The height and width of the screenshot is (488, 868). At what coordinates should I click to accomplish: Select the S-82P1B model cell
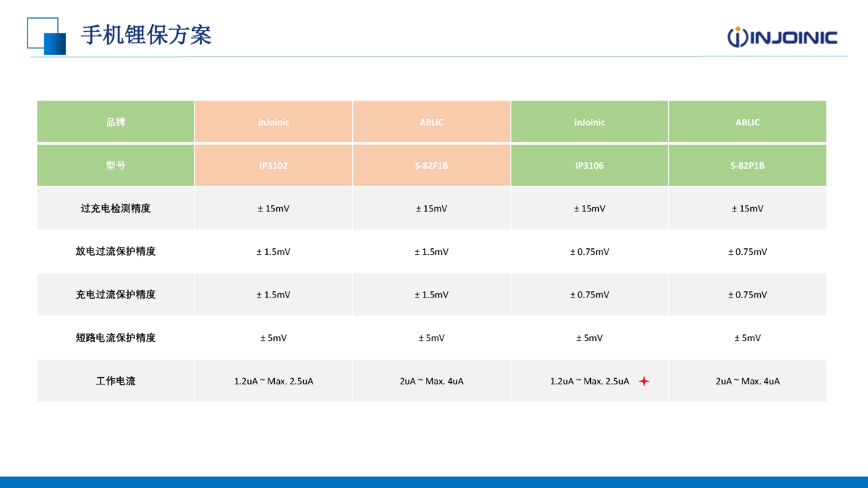pos(747,165)
